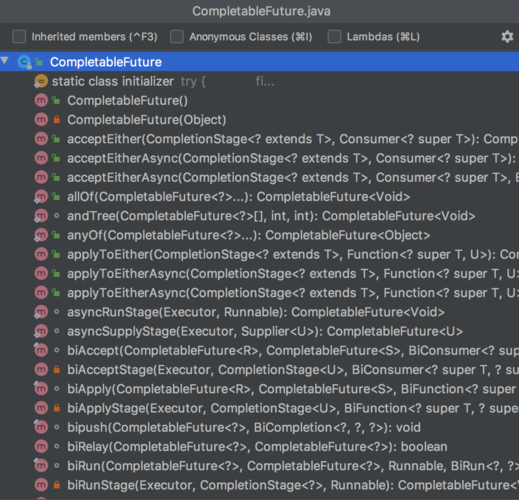Screen dimensions: 519x500
Task: Enable the Inherited members checkbox
Action: 19,37
